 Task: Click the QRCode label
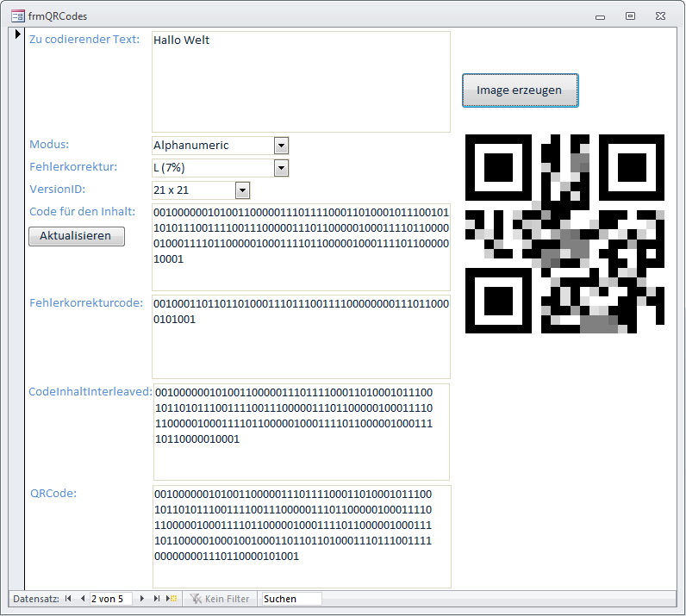tap(53, 494)
